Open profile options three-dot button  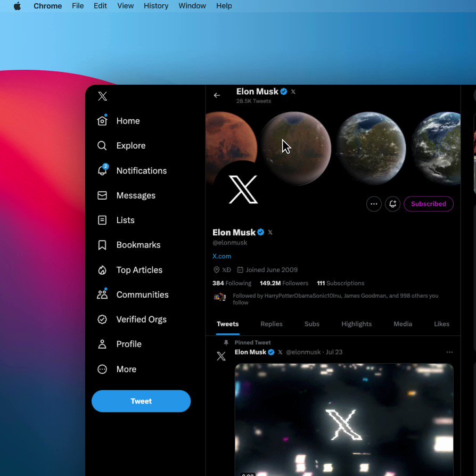(x=374, y=204)
